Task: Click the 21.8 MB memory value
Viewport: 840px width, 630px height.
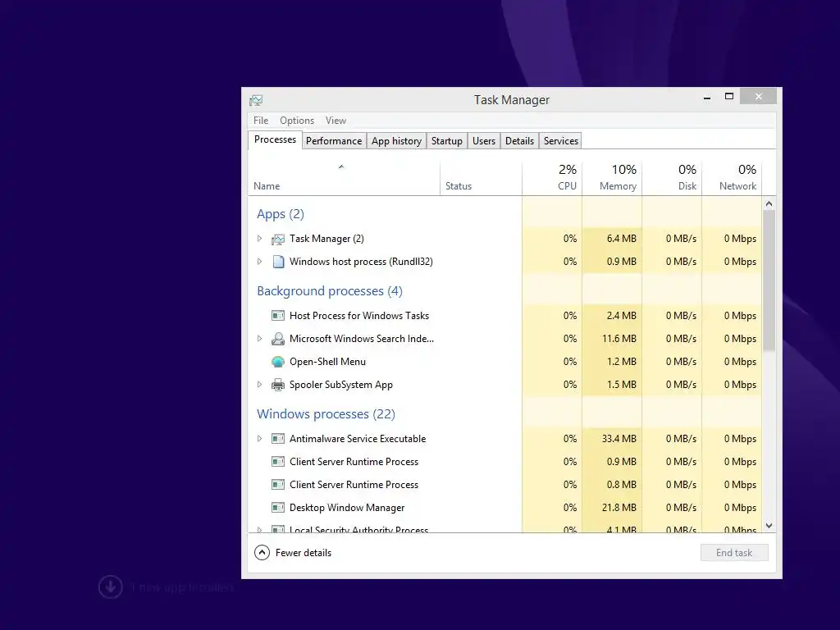Action: [619, 508]
